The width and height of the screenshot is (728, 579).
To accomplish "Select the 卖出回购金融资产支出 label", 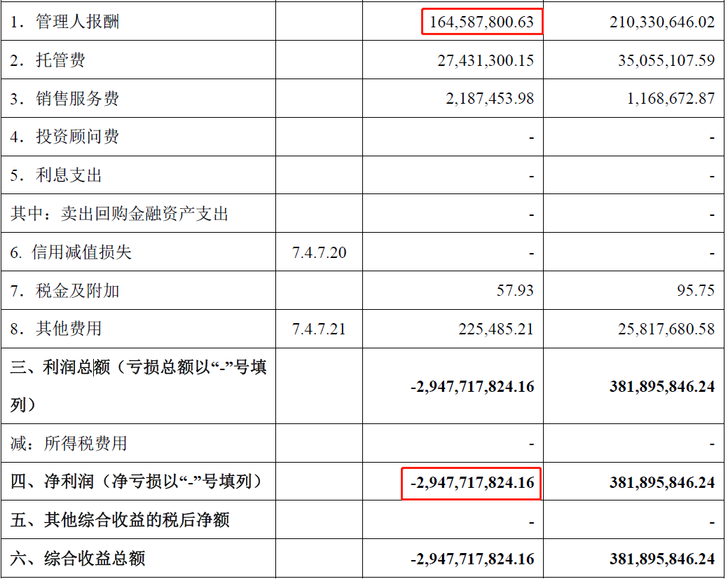I will [x=119, y=214].
